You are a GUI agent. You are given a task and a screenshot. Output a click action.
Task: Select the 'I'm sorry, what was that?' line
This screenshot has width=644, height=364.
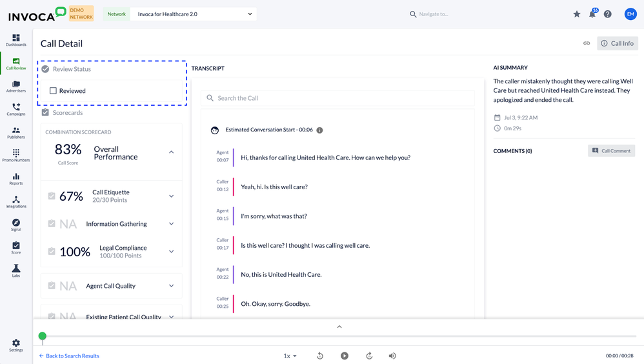coord(274,216)
